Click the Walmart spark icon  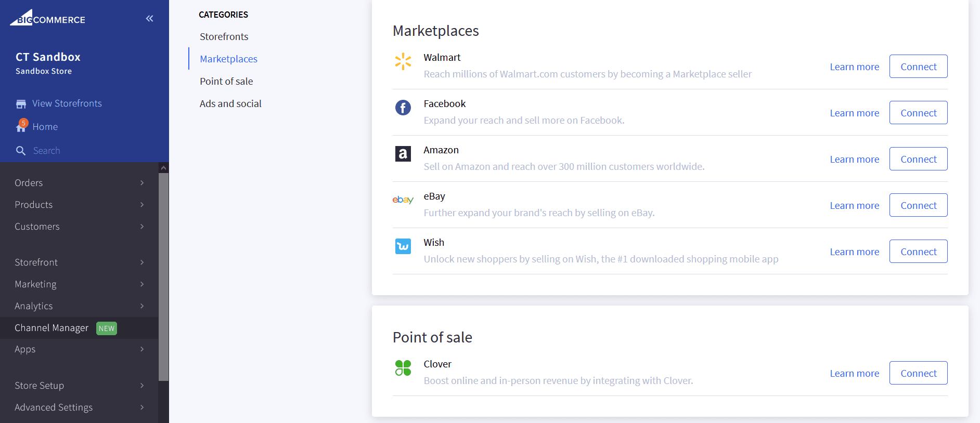tap(403, 61)
